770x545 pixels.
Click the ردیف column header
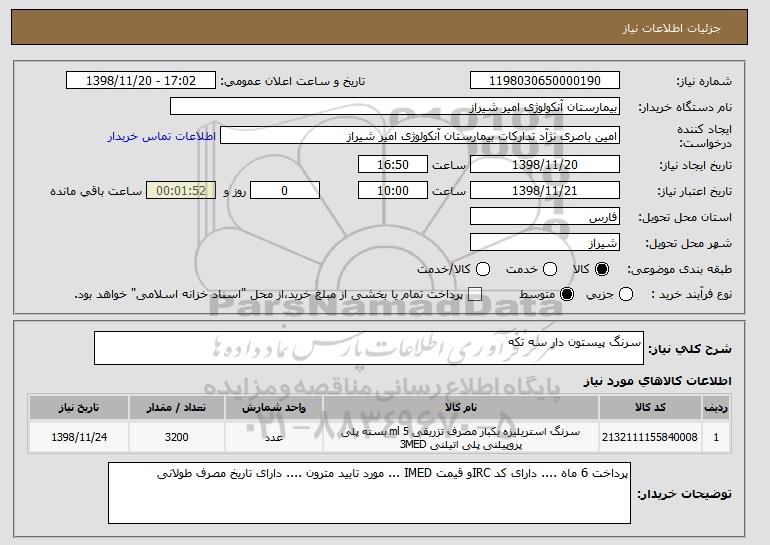point(716,408)
